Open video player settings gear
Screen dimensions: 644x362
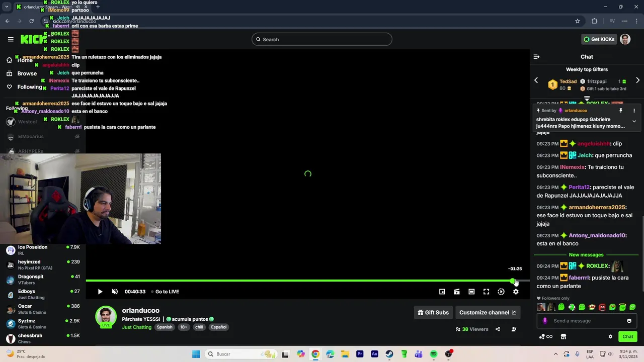point(516,292)
